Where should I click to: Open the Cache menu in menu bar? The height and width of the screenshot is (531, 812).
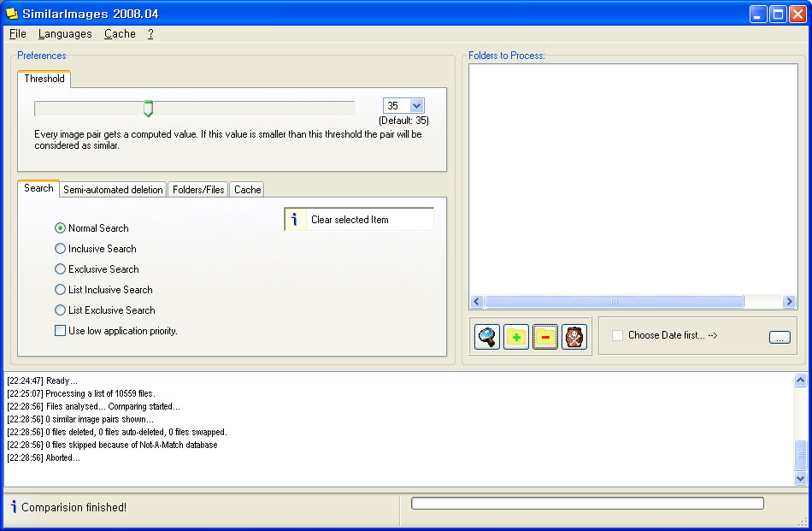[120, 33]
